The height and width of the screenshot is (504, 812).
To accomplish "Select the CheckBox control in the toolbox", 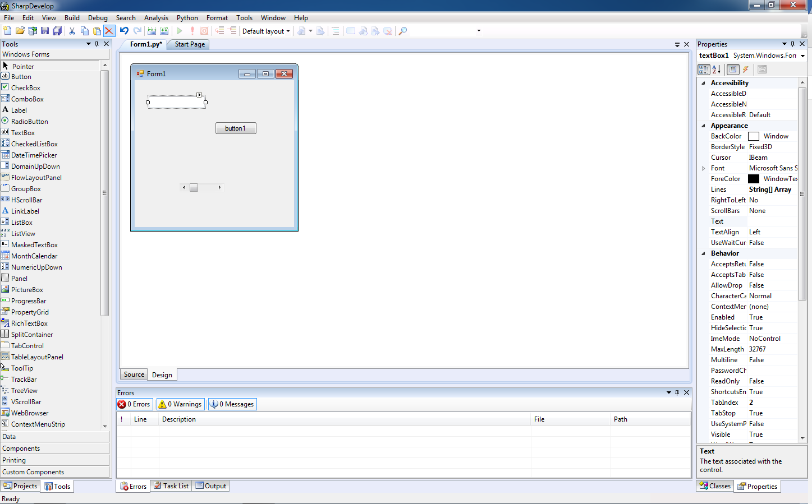I will [25, 87].
